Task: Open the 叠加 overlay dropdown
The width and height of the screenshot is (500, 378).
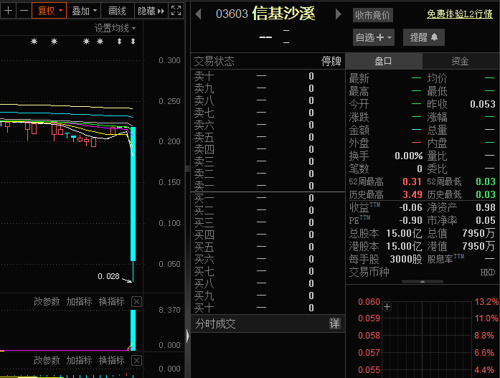Action: 84,11
